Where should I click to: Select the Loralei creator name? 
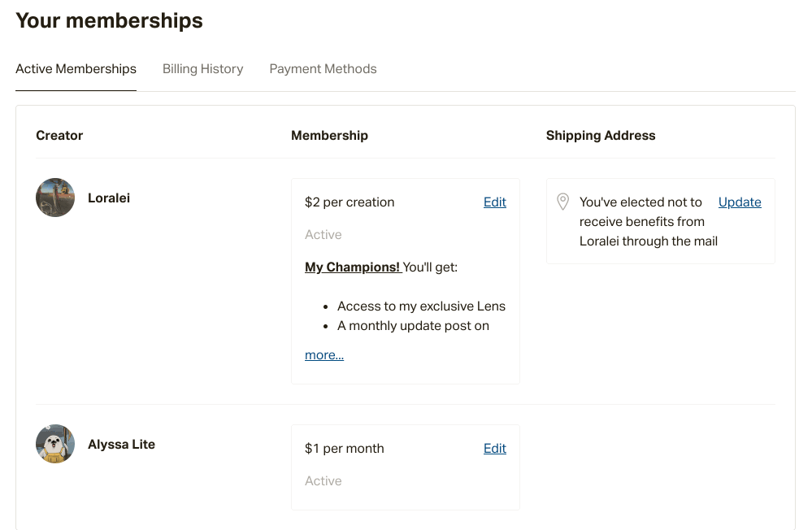(x=109, y=198)
